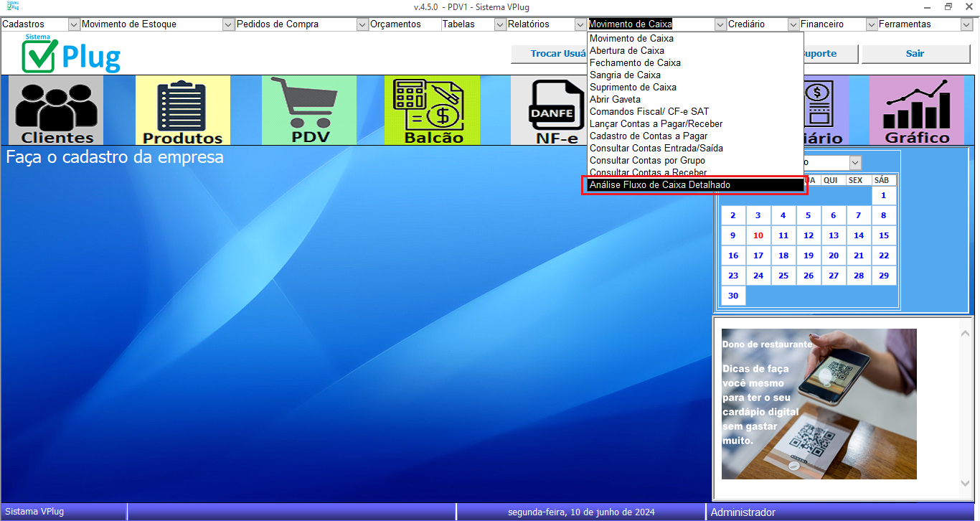Open the Balcão calculator icon

click(x=432, y=110)
